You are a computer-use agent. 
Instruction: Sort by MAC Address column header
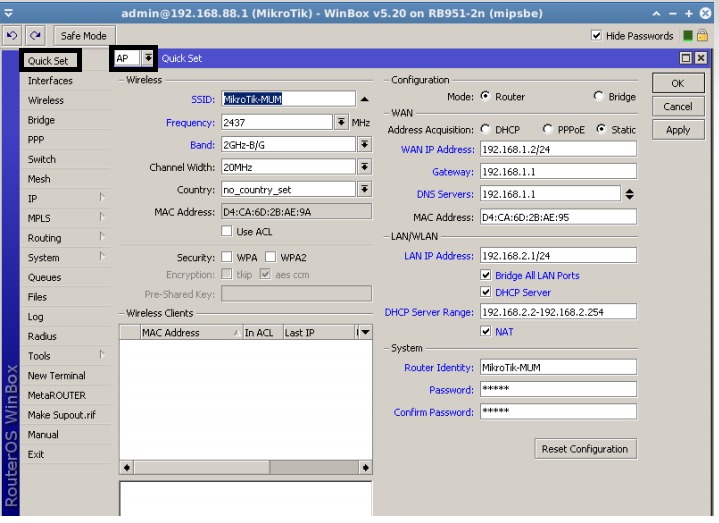click(192, 333)
